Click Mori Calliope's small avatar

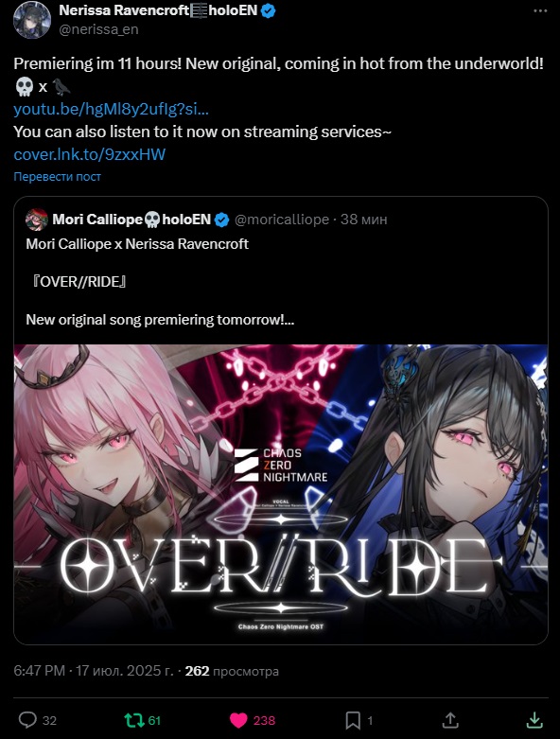coord(37,220)
